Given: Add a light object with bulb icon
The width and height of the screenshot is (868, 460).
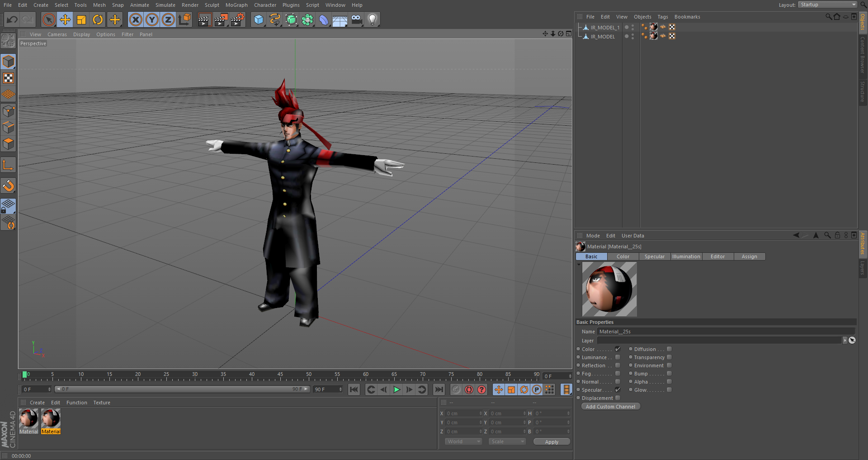Looking at the screenshot, I should click(x=372, y=19).
